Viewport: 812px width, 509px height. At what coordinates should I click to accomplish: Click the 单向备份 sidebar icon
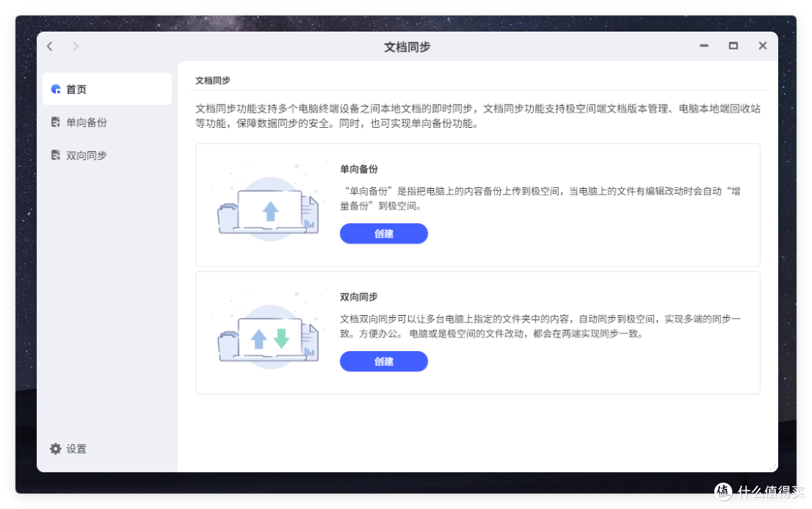(56, 123)
